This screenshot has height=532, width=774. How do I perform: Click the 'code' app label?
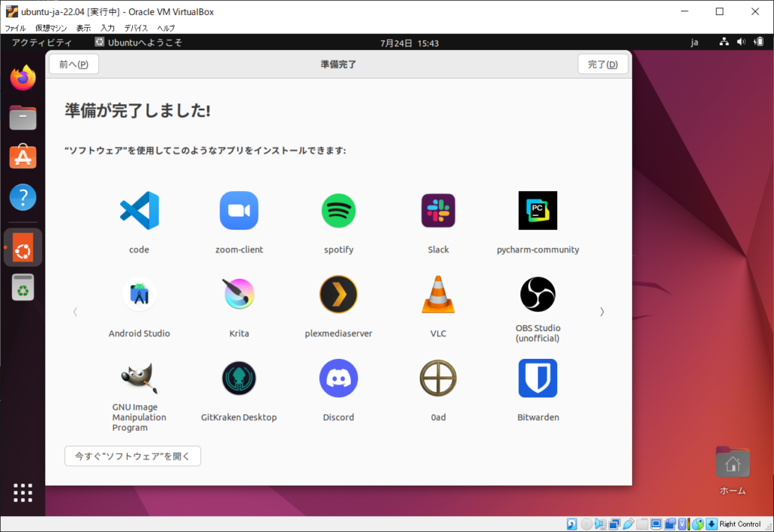point(139,249)
